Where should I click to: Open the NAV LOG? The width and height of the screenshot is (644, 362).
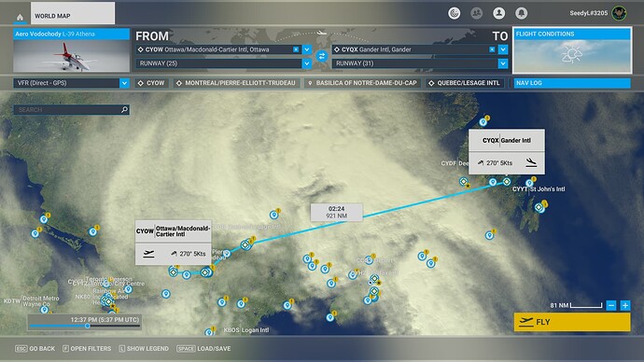tap(572, 83)
